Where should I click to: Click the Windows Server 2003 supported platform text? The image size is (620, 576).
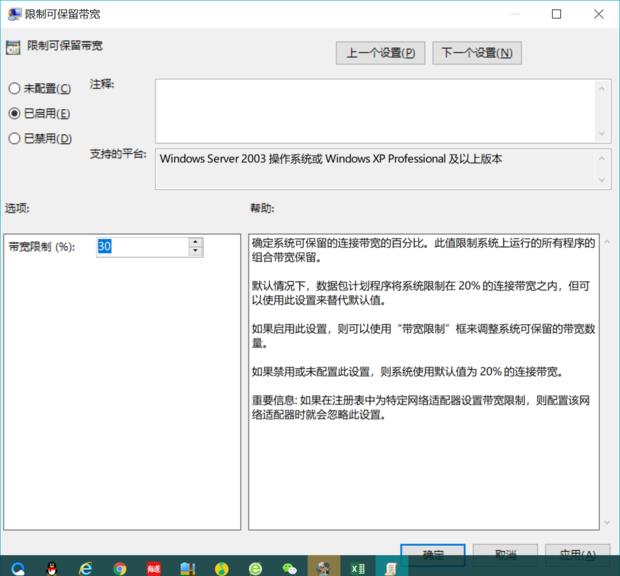pyautogui.click(x=331, y=159)
